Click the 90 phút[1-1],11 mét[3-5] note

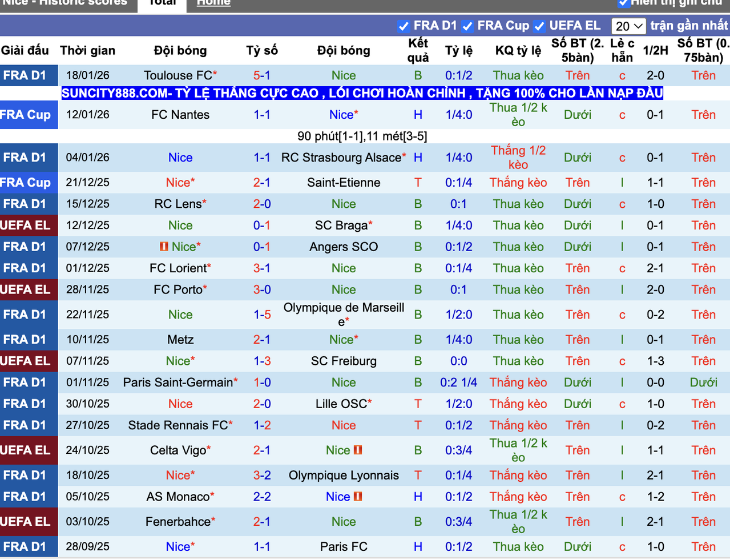tap(362, 136)
